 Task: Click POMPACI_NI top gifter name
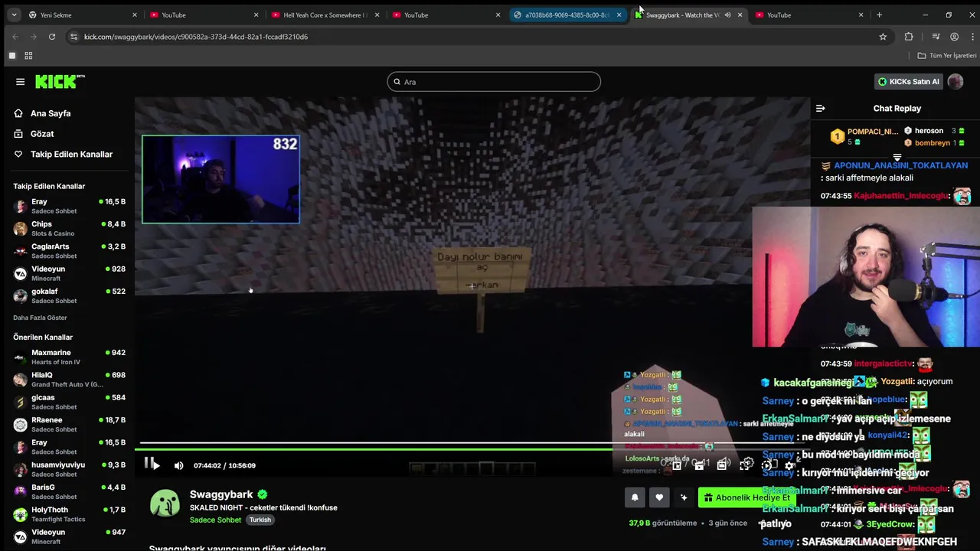point(872,132)
